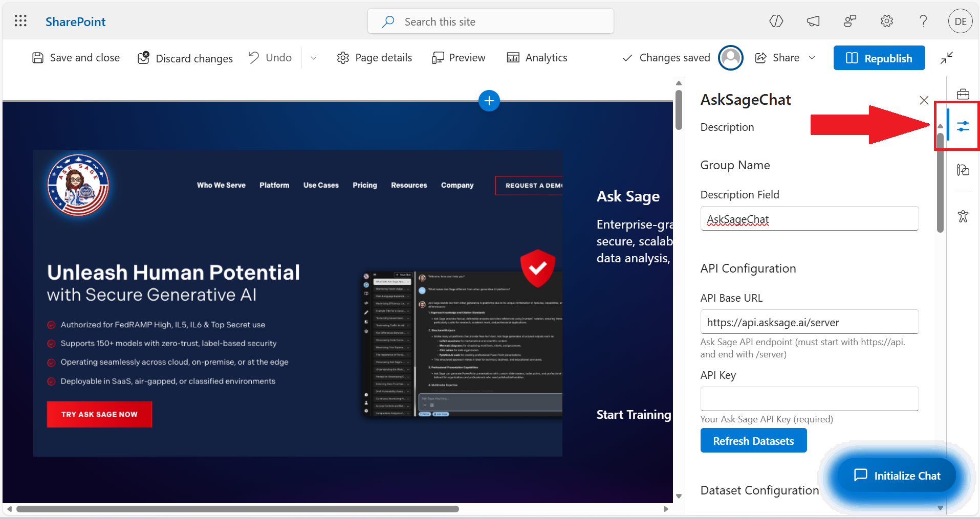
Task: Click the Ask Sage logo
Action: (78, 185)
